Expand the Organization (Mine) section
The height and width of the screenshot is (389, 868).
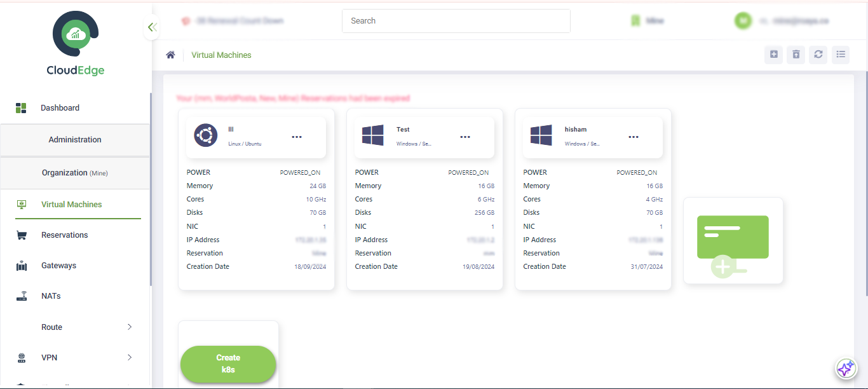click(x=75, y=173)
